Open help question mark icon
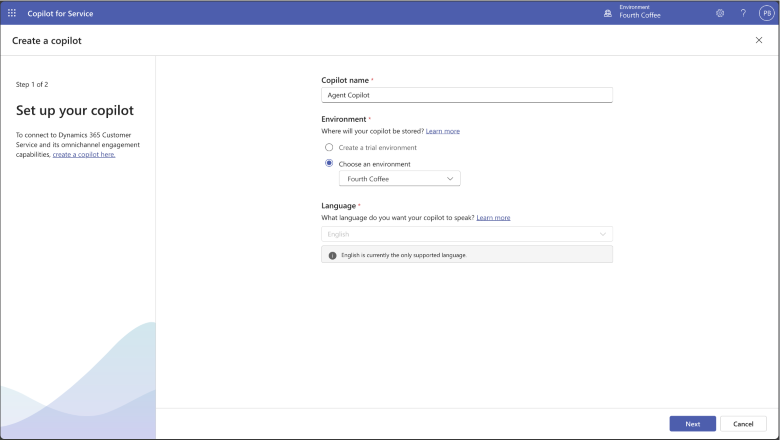 tap(743, 13)
